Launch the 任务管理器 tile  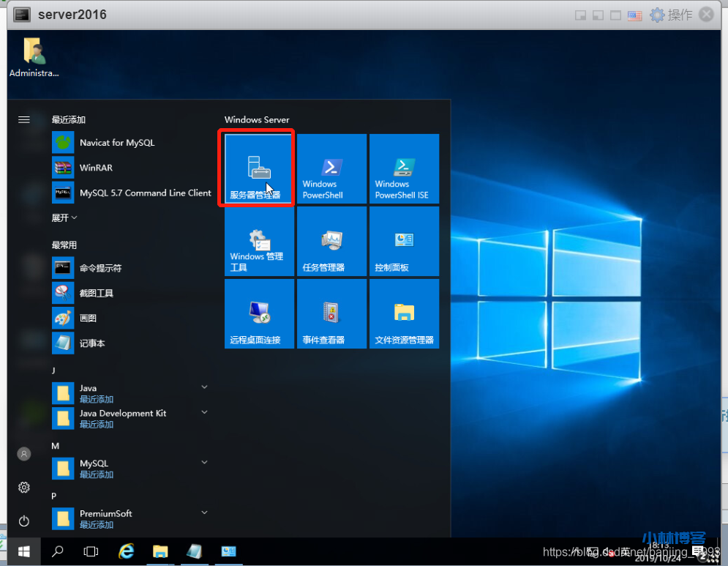point(331,241)
